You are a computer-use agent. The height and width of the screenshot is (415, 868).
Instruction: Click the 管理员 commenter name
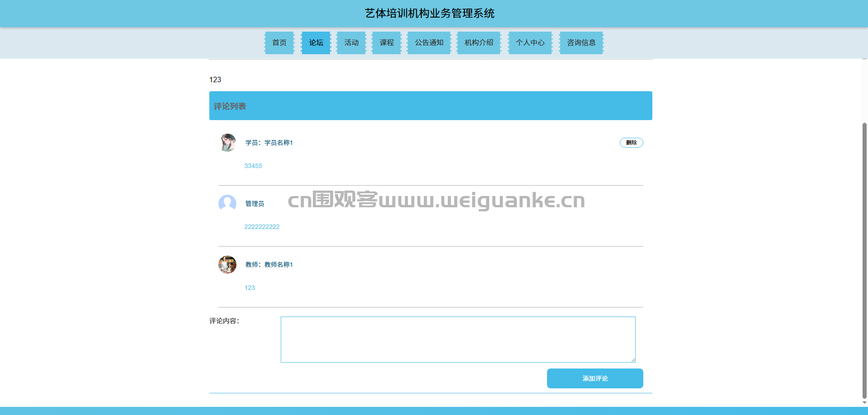tap(255, 204)
